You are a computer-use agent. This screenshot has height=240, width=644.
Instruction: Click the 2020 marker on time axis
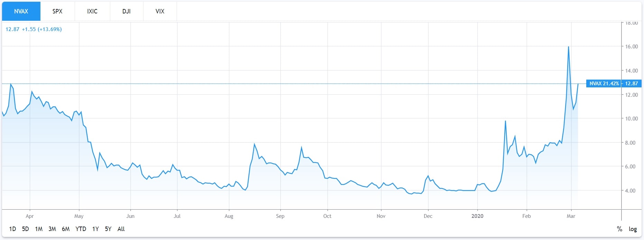pyautogui.click(x=477, y=216)
